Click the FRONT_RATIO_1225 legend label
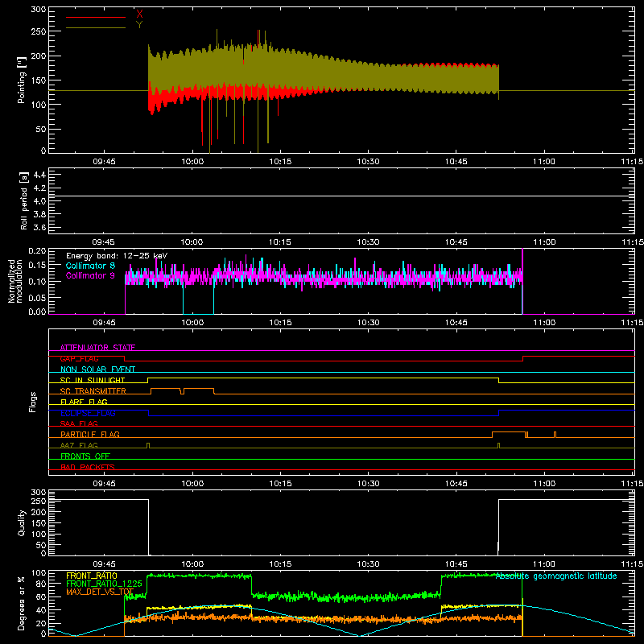The image size is (644, 644). click(105, 584)
